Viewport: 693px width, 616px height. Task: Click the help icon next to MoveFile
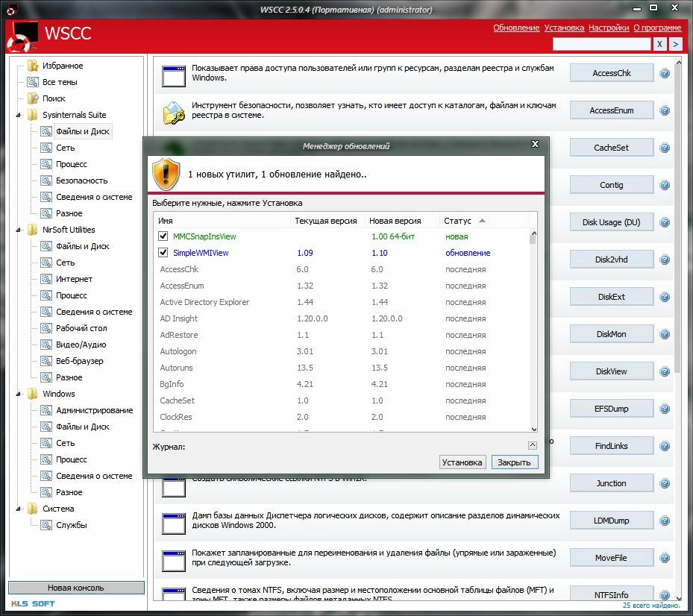[x=664, y=558]
